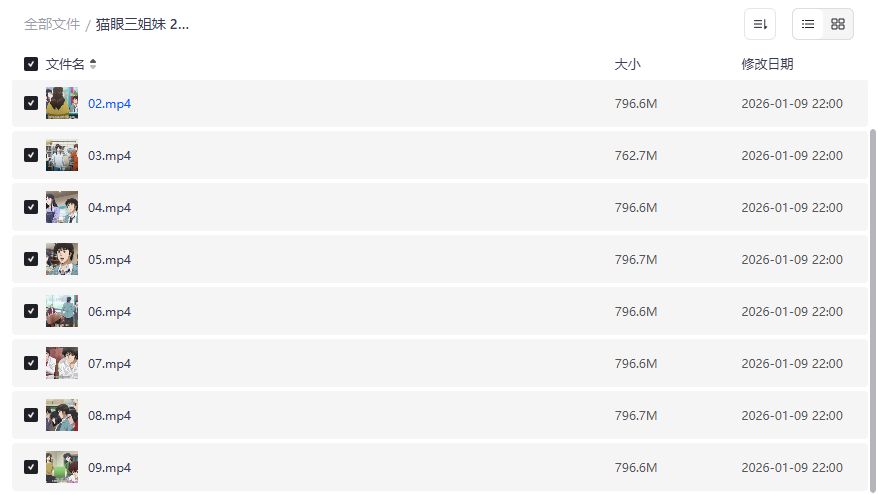878x495 pixels.
Task: Click the 文件名 column header label
Action: coord(65,64)
